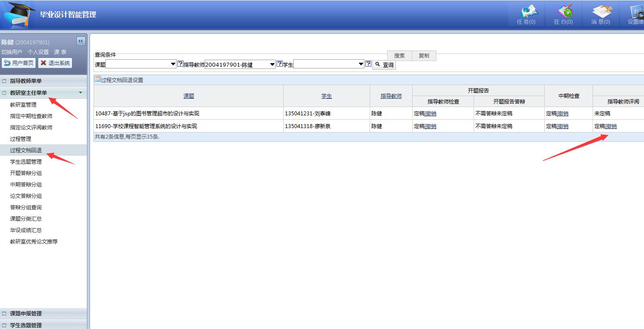Open the 指导教师 dropdown showing 2004197901-陈健

[240, 64]
